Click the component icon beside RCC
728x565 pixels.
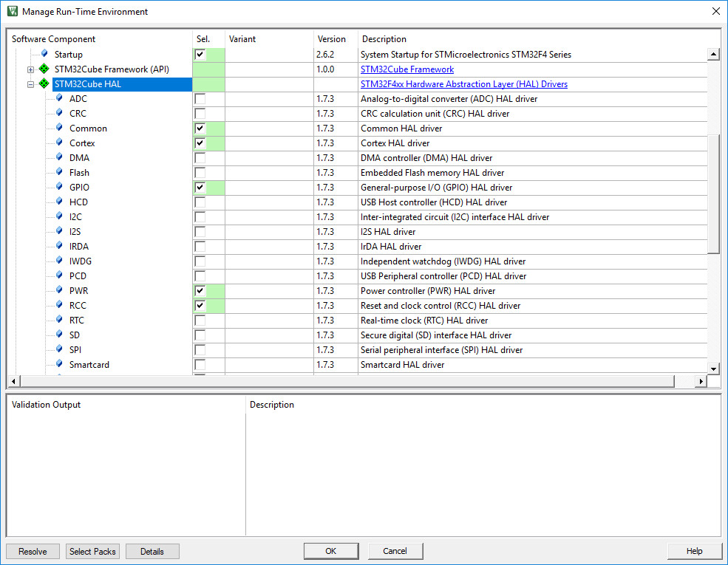pyautogui.click(x=59, y=305)
